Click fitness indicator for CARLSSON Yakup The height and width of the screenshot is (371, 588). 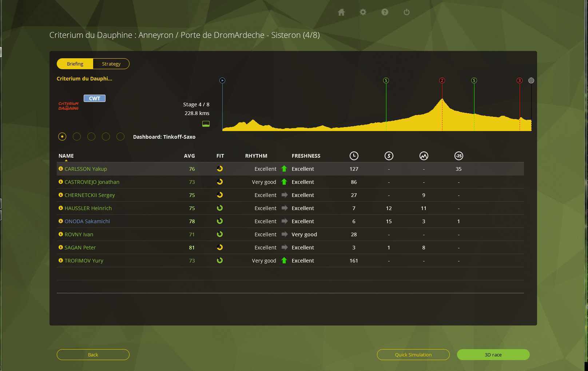click(220, 169)
